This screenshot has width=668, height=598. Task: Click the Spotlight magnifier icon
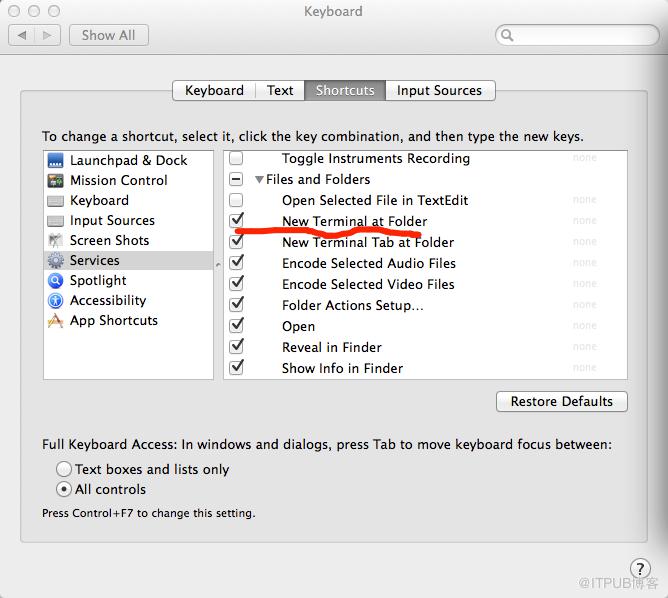coord(55,281)
